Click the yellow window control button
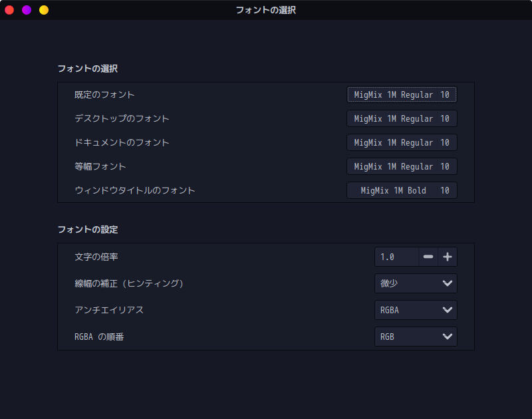This screenshot has height=419, width=532. click(x=44, y=10)
